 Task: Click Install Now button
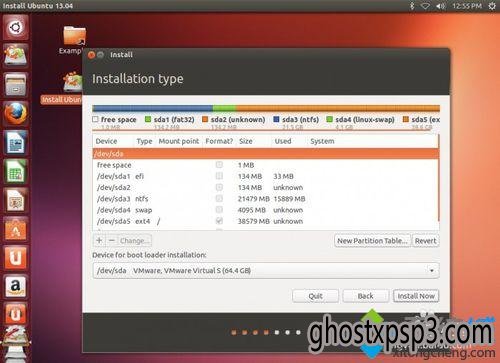point(416,296)
